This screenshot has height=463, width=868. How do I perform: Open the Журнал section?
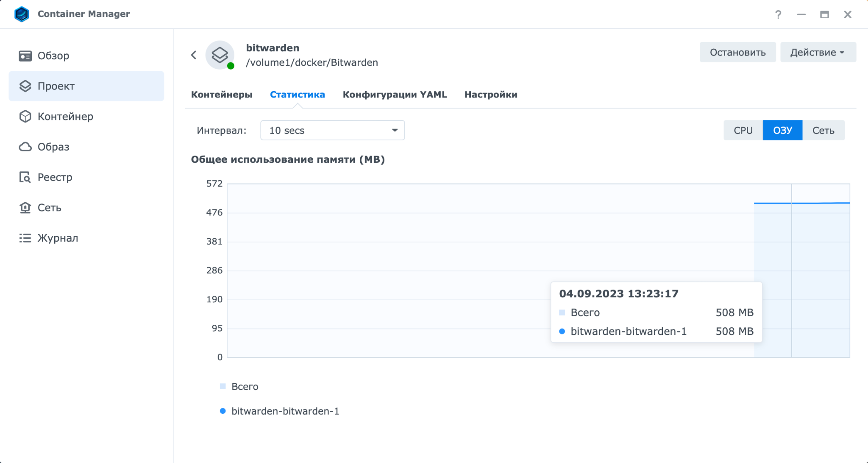pos(86,238)
